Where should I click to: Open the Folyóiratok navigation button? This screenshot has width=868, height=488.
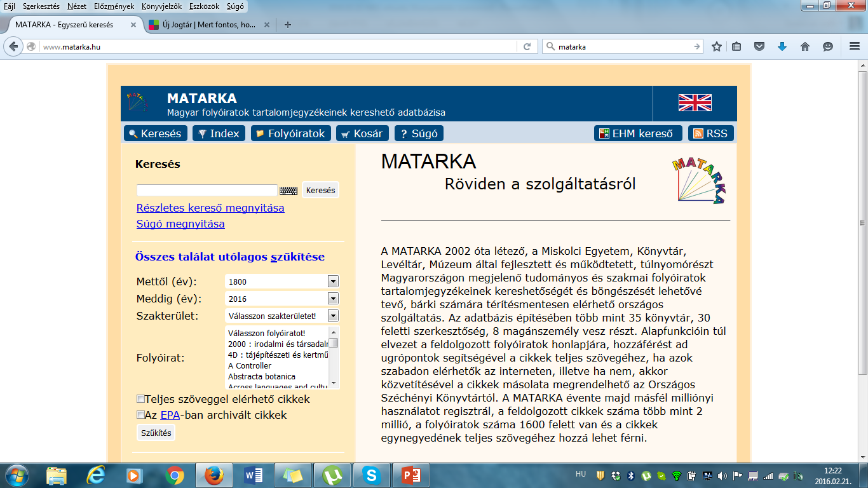[291, 133]
